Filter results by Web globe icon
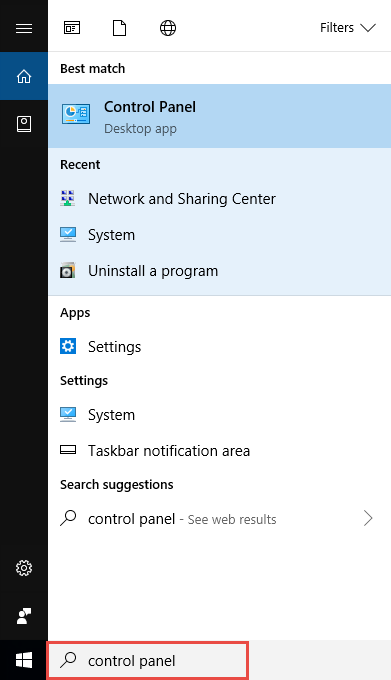391x680 pixels. pyautogui.click(x=168, y=28)
